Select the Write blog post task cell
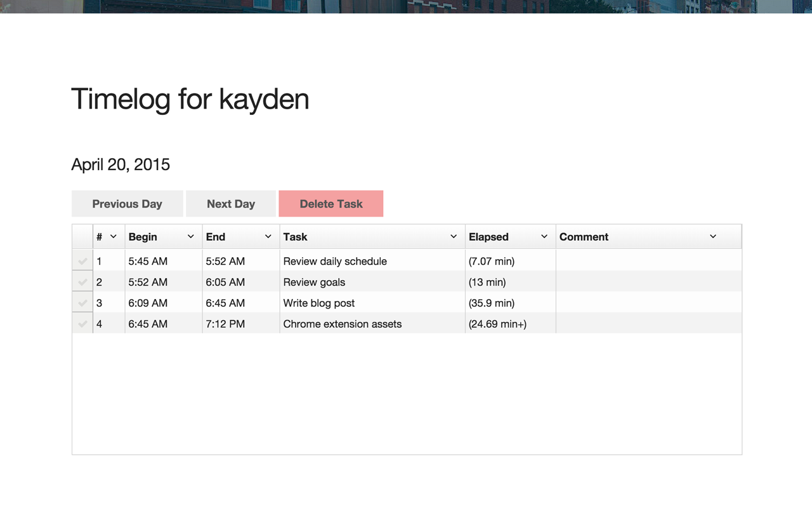The width and height of the screenshot is (812, 508). (372, 303)
